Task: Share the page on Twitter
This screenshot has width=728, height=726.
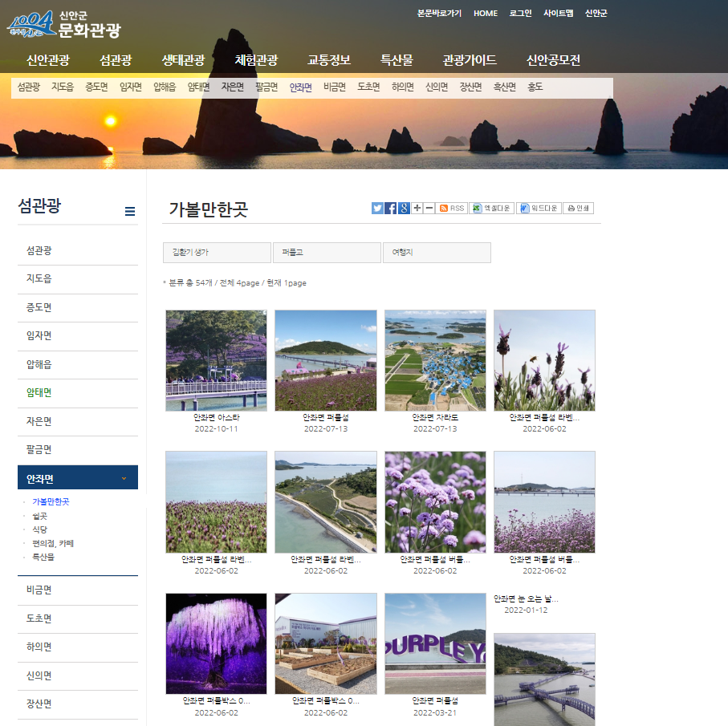Action: pos(377,208)
